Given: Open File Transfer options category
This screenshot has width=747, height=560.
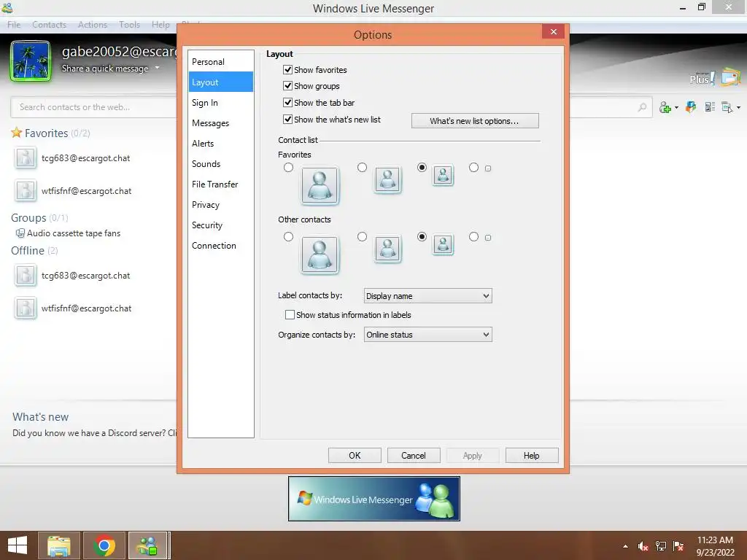Looking at the screenshot, I should [220, 184].
